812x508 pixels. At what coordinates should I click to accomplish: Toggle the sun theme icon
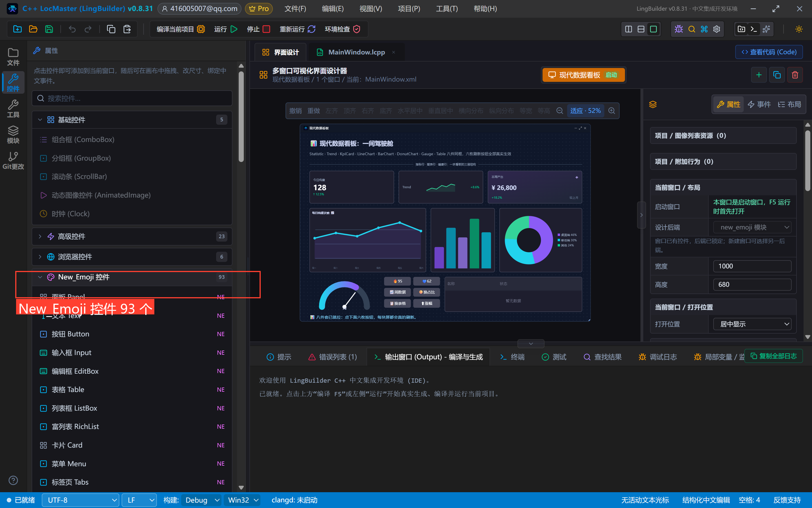coord(799,29)
